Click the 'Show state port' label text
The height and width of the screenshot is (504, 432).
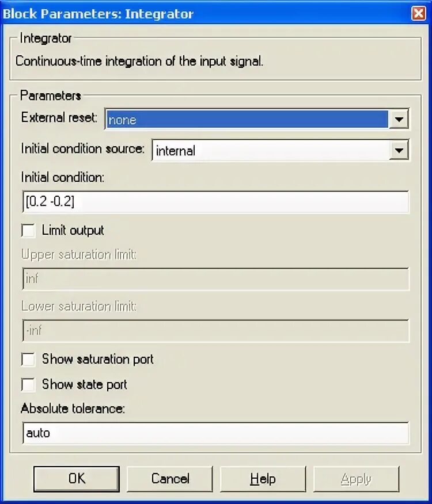84,385
